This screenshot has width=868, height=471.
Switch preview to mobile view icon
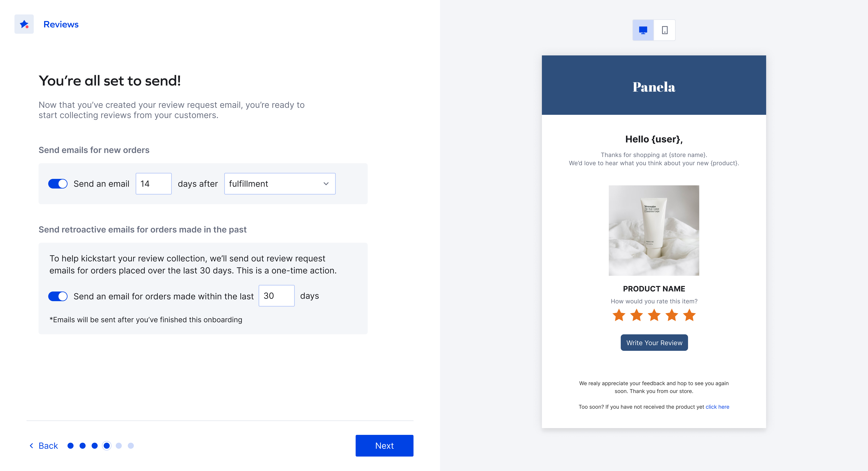point(664,30)
